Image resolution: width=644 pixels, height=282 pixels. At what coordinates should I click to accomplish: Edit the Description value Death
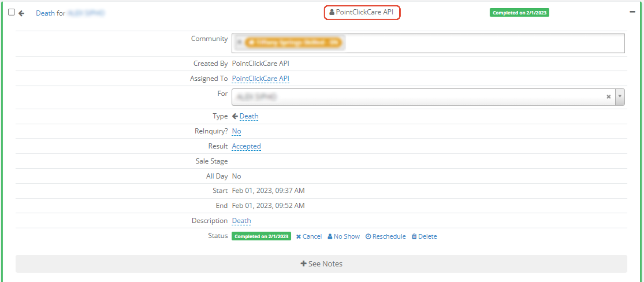pos(242,221)
